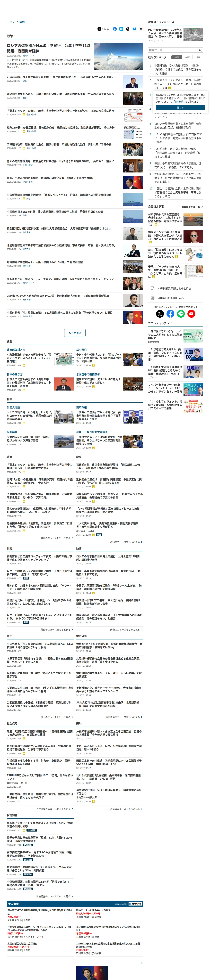The height and width of the screenshot is (980, 210).
Task: Expand 政策のニュースをもっと見る
Action: tap(57, 538)
